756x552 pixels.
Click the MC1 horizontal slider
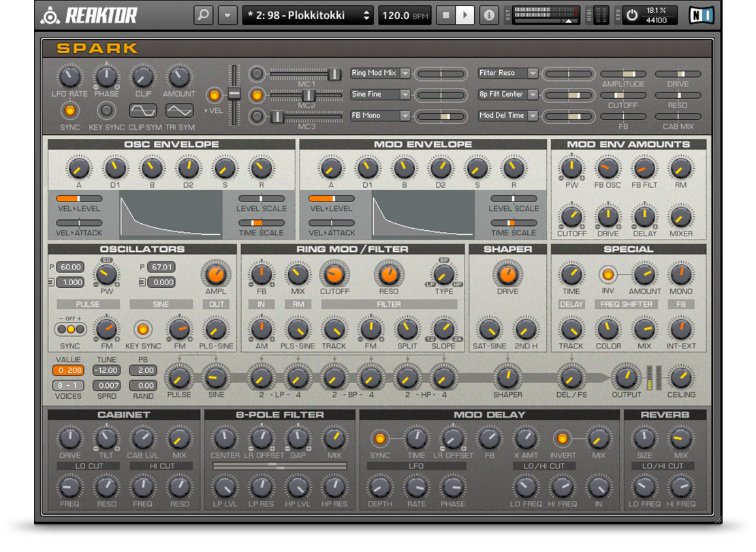[x=306, y=74]
